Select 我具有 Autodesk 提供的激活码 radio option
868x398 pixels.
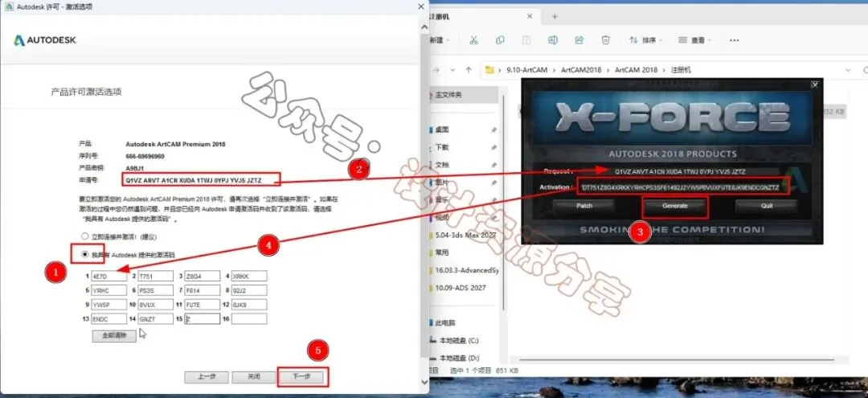coord(84,255)
